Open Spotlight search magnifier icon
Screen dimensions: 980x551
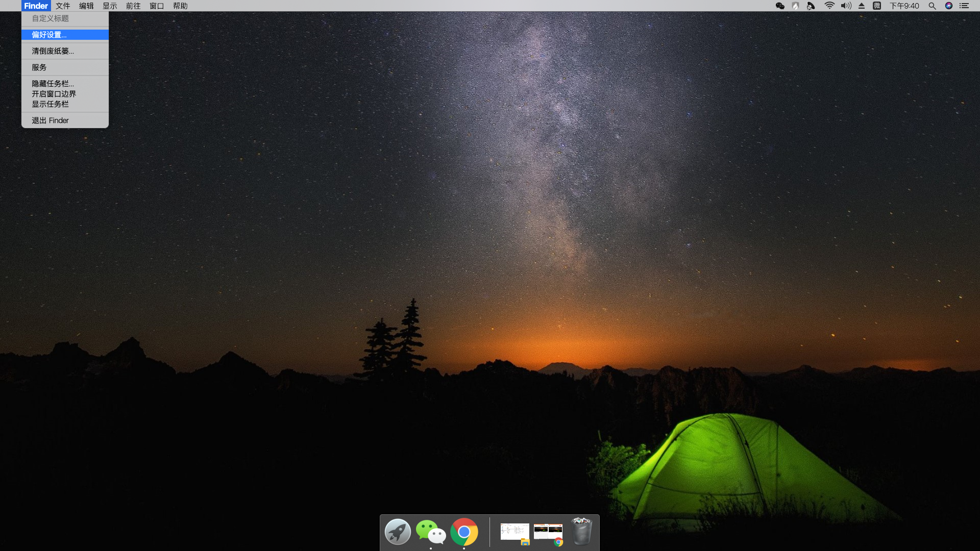pyautogui.click(x=932, y=6)
